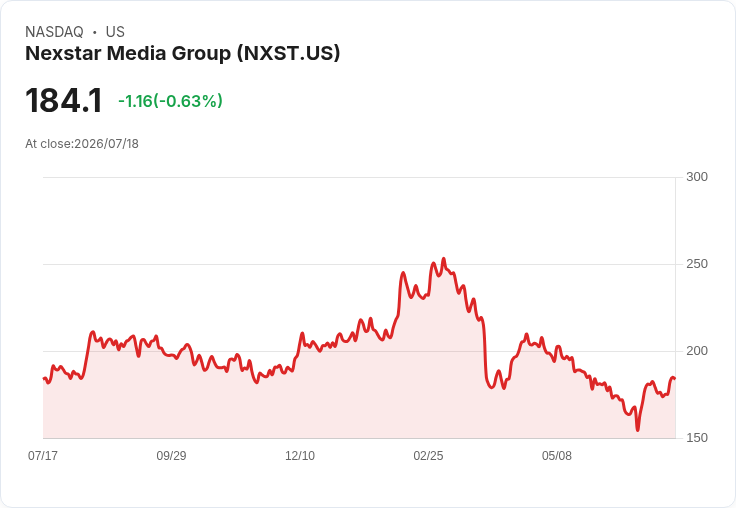Click the 07/17 x-axis date label
The height and width of the screenshot is (508, 736).
coord(43,455)
